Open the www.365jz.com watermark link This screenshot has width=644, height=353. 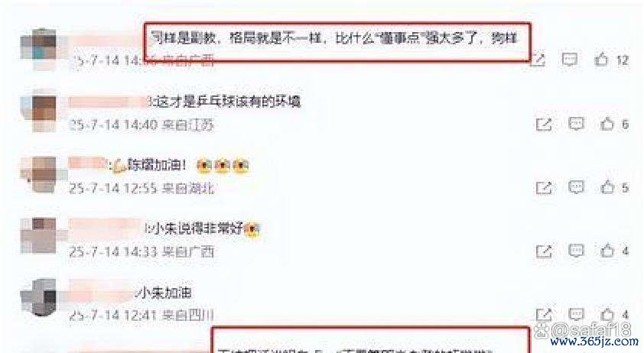click(x=594, y=342)
